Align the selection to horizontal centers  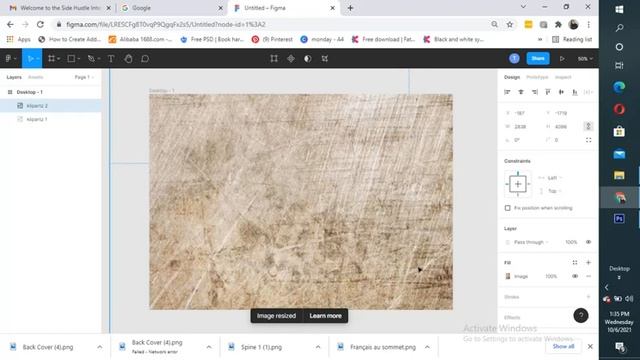click(521, 92)
